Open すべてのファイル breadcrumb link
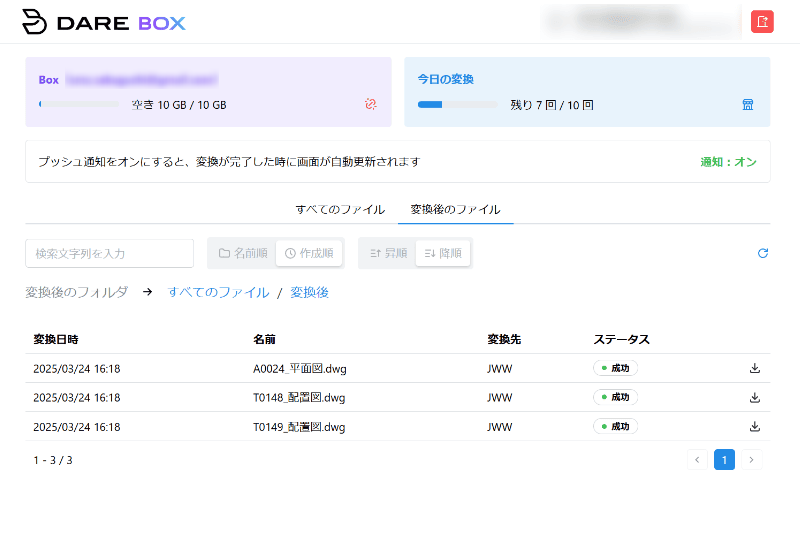The height and width of the screenshot is (533, 800). pyautogui.click(x=218, y=292)
